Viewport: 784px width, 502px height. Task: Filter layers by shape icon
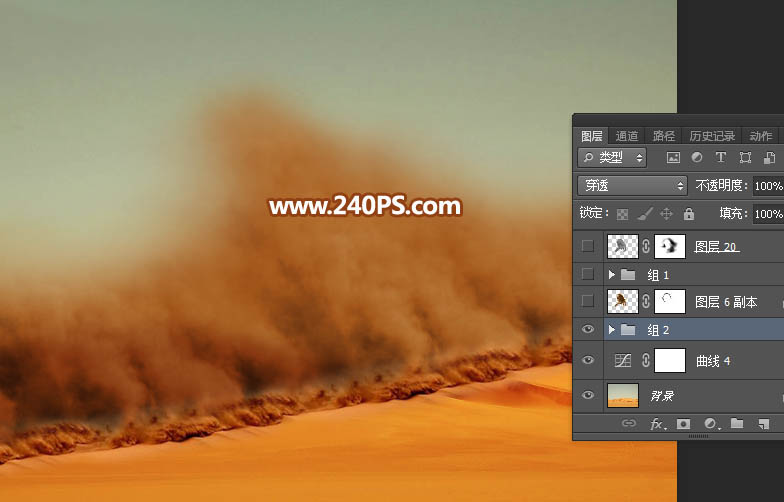[745, 158]
